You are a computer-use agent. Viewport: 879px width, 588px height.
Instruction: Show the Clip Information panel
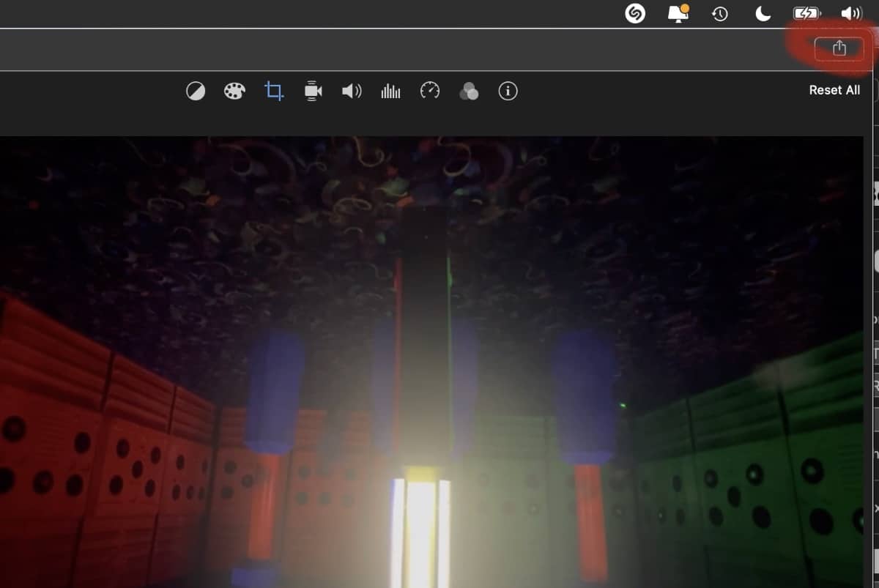coord(508,91)
